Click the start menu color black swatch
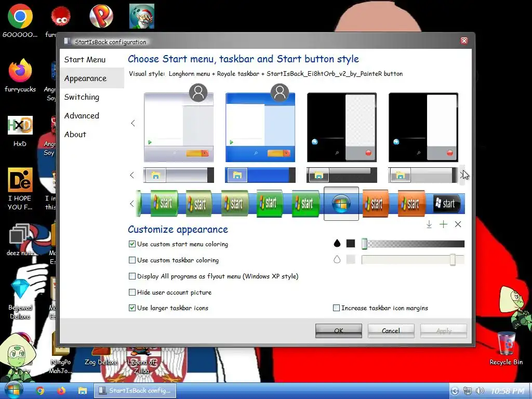Screen dimensions: 532x399 point(351,243)
